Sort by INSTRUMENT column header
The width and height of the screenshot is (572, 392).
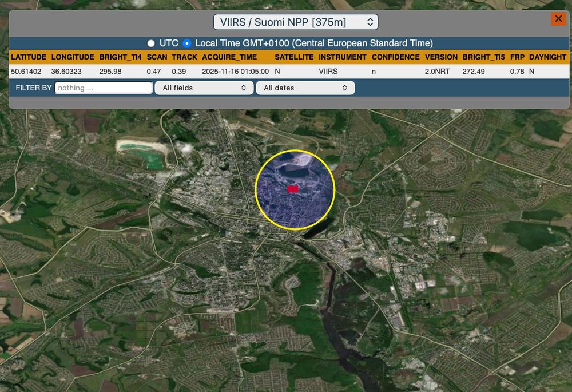(342, 57)
